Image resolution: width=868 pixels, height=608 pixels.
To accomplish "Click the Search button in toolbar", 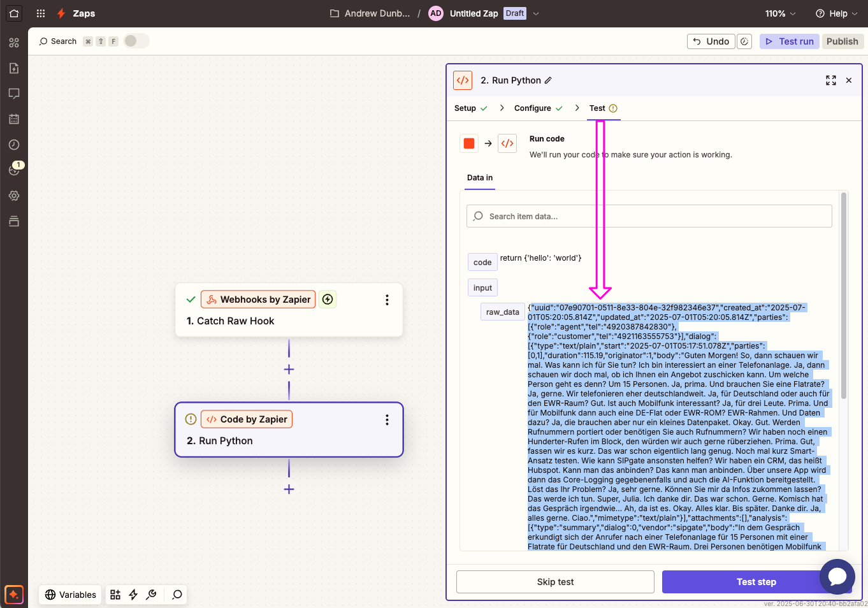I will click(58, 41).
